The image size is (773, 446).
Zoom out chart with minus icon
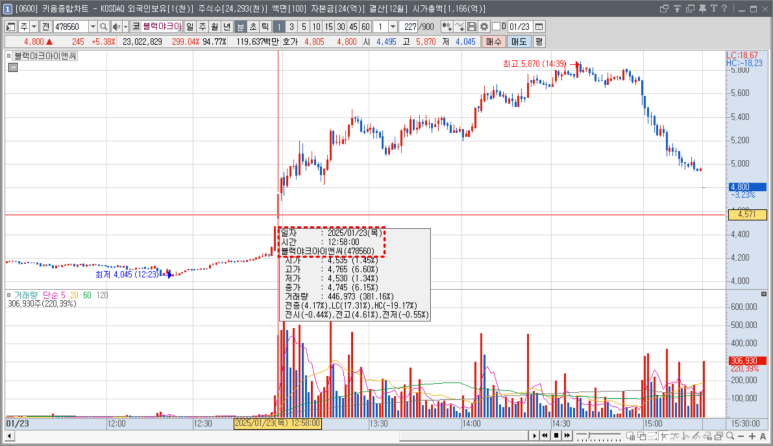pos(741,437)
